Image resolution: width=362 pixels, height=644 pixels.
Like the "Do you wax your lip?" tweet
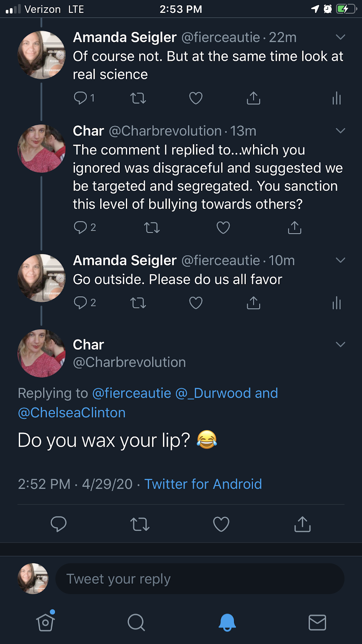pyautogui.click(x=221, y=524)
